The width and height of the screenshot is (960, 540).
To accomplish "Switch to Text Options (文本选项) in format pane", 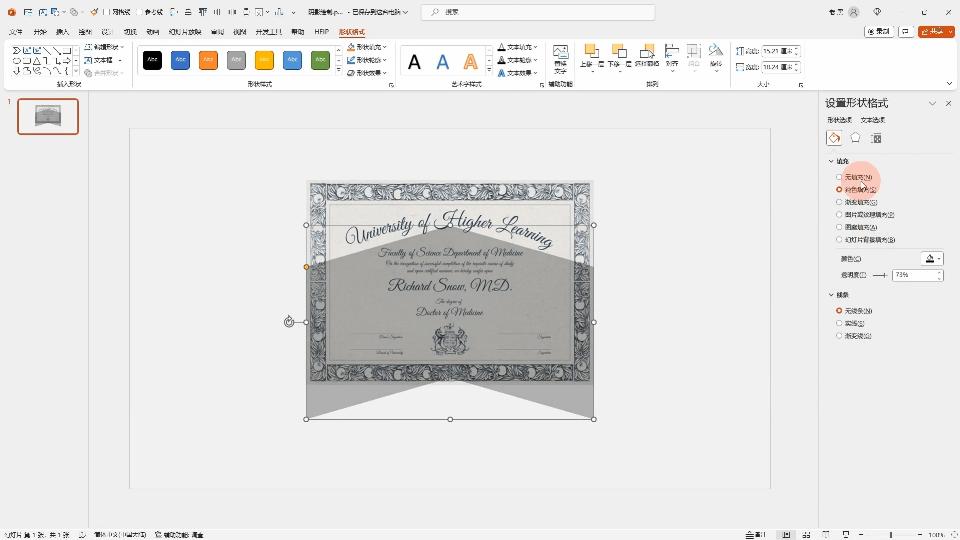I will 873,120.
